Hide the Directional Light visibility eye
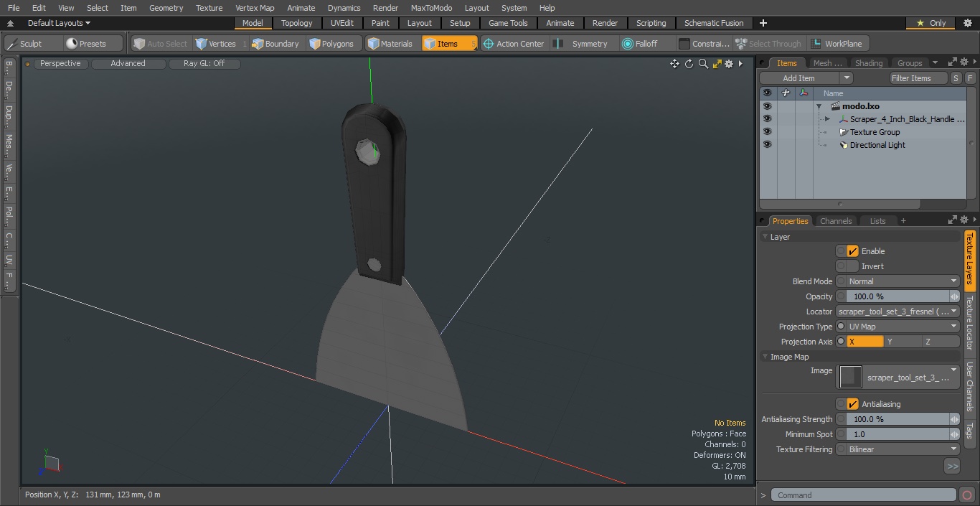 767,145
